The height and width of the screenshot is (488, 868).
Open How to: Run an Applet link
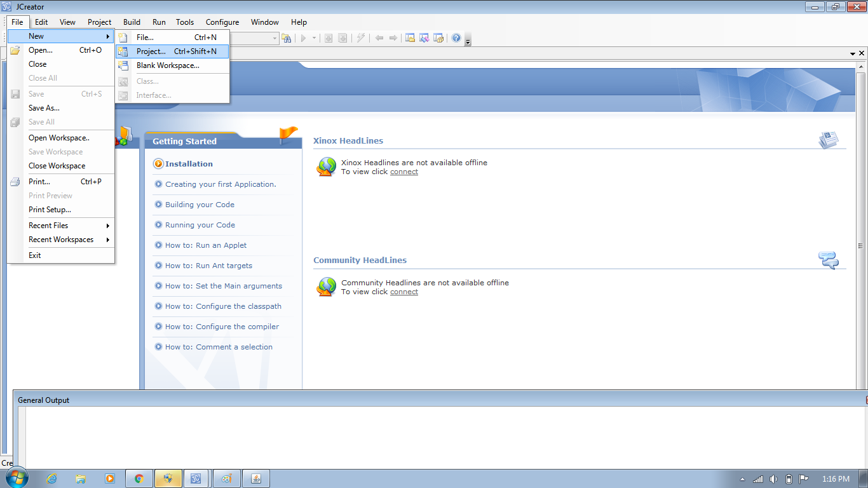206,245
